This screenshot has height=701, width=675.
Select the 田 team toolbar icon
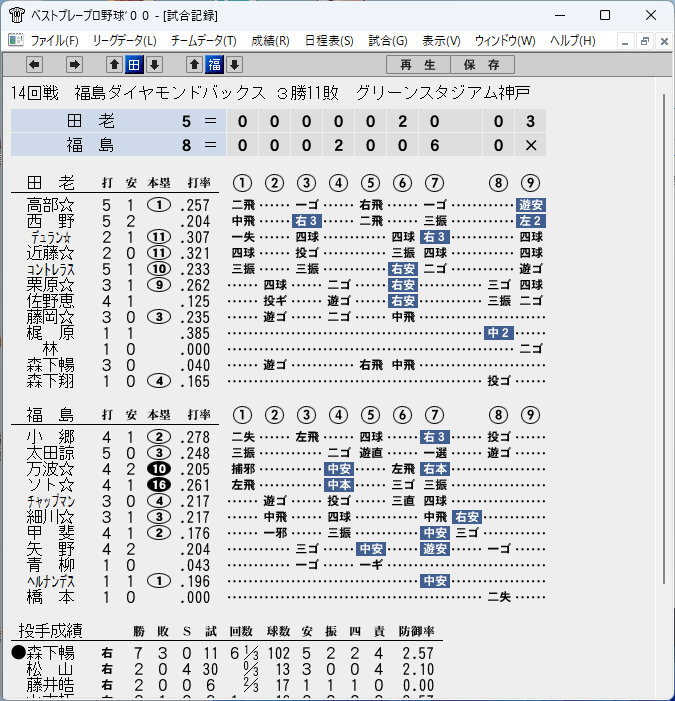[x=134, y=65]
